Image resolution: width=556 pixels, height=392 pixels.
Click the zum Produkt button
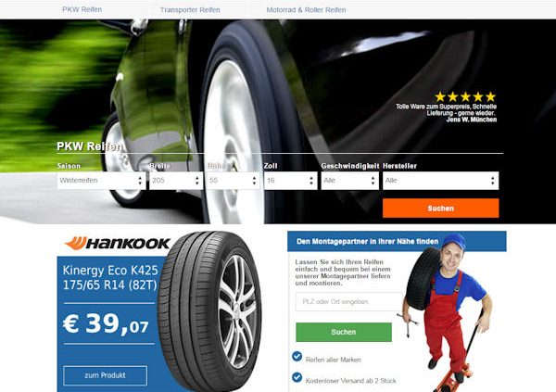(x=105, y=375)
